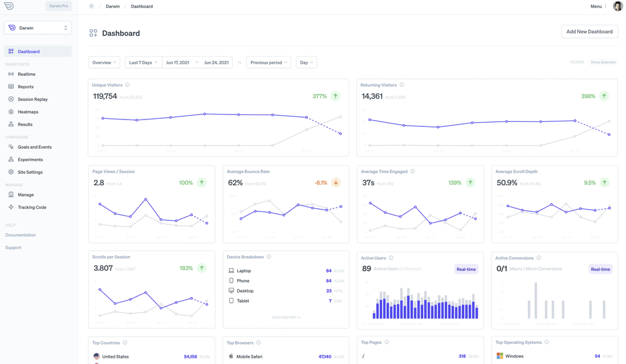
Task: Open the Day granularity dropdown
Action: click(x=307, y=63)
